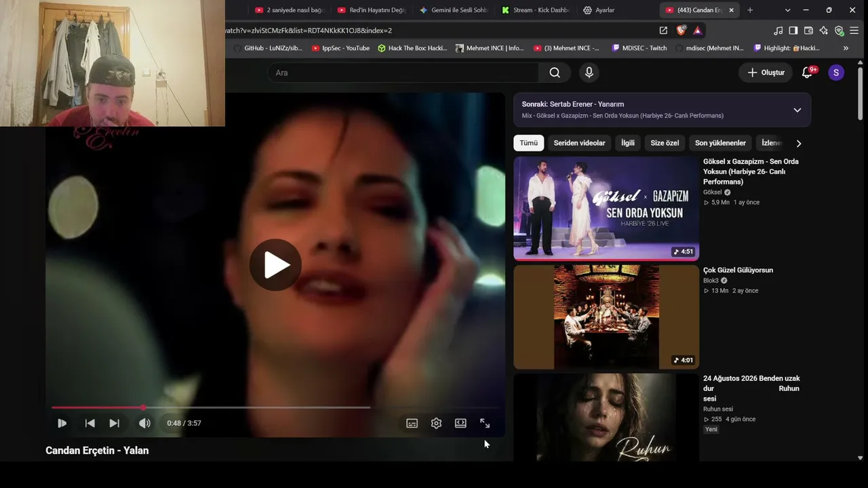
Task: Open '(3) Mehmet INCE' YouTube bookmark
Action: pyautogui.click(x=566, y=48)
